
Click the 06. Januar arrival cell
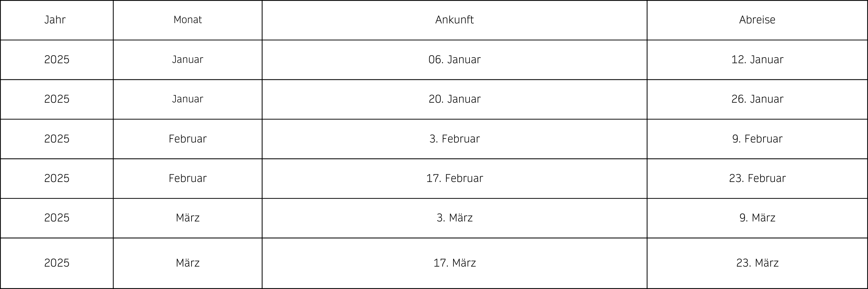pyautogui.click(x=454, y=60)
